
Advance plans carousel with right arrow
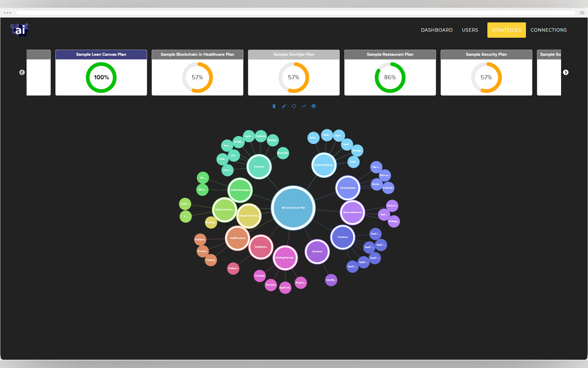[565, 72]
